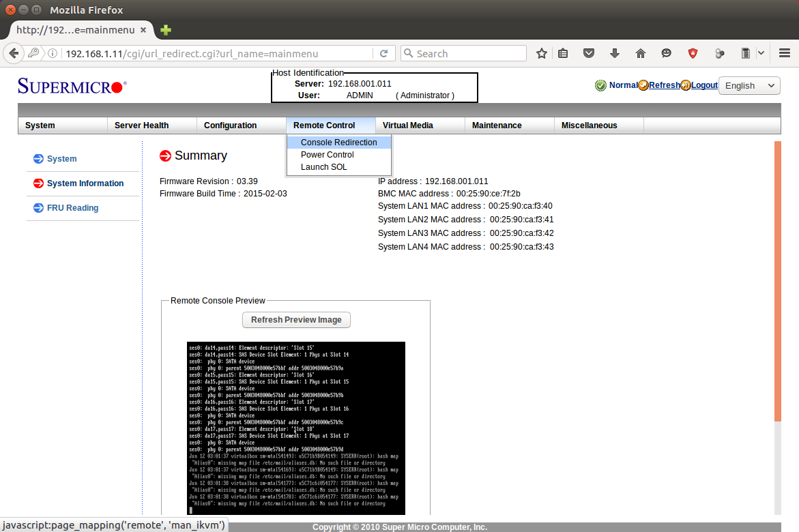Choose Launch SOL menu entry

pyautogui.click(x=323, y=167)
